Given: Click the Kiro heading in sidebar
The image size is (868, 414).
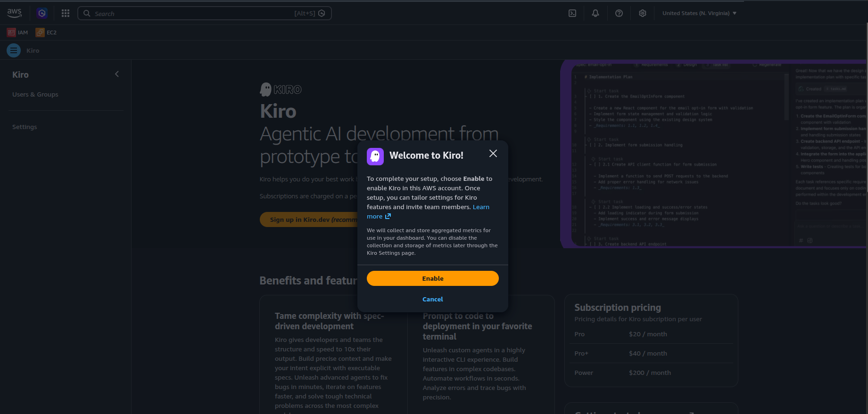Looking at the screenshot, I should (x=20, y=75).
